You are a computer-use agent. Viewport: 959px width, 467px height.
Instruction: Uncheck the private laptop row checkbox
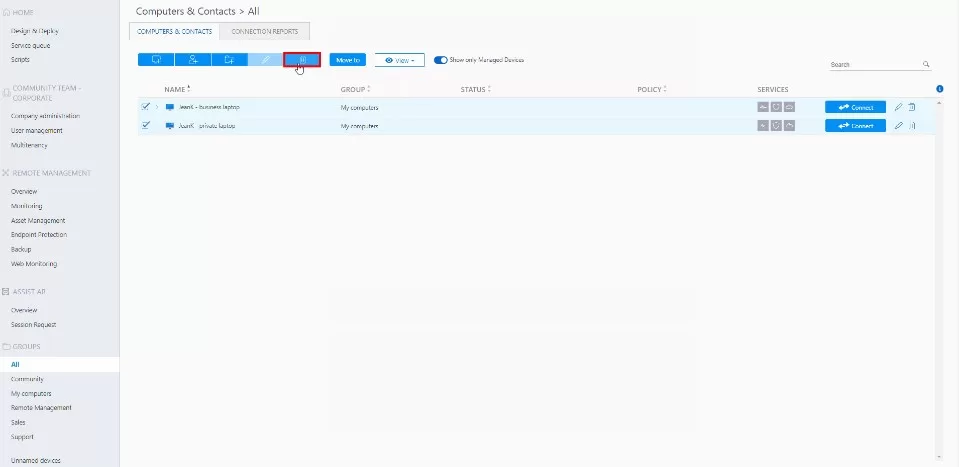(x=146, y=125)
